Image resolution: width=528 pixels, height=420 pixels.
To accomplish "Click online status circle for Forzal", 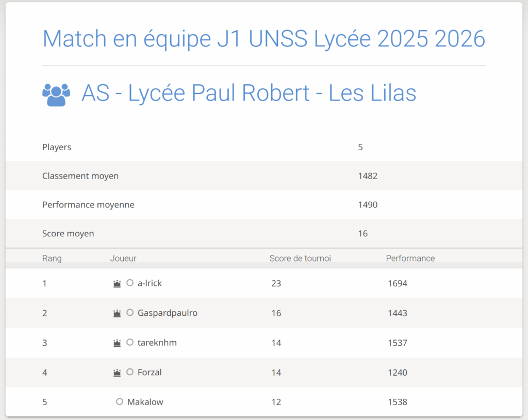I will (130, 372).
